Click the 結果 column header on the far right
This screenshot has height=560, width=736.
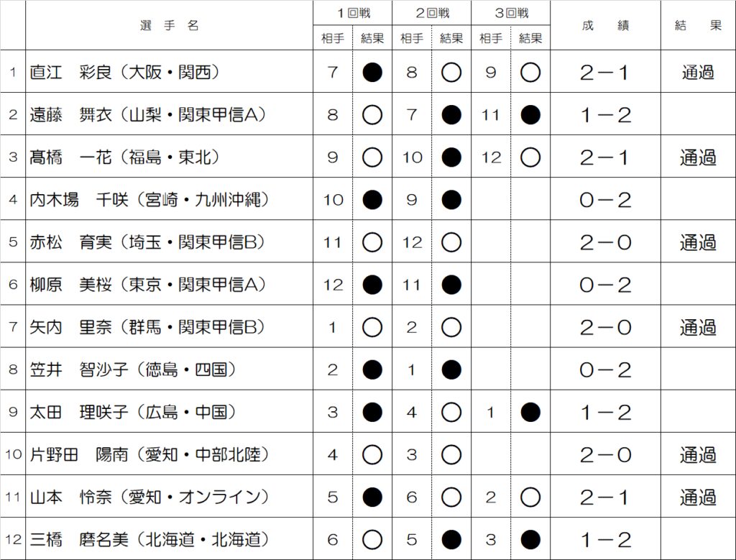click(698, 25)
